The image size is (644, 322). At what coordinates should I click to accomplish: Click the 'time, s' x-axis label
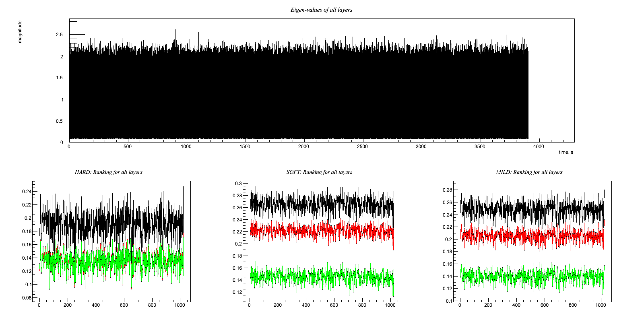point(566,152)
